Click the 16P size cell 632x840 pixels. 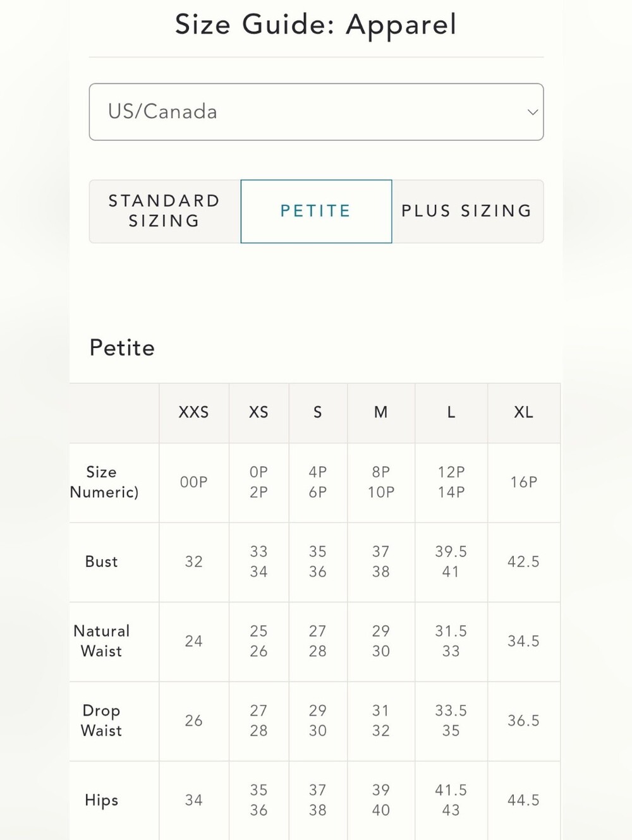pos(523,483)
